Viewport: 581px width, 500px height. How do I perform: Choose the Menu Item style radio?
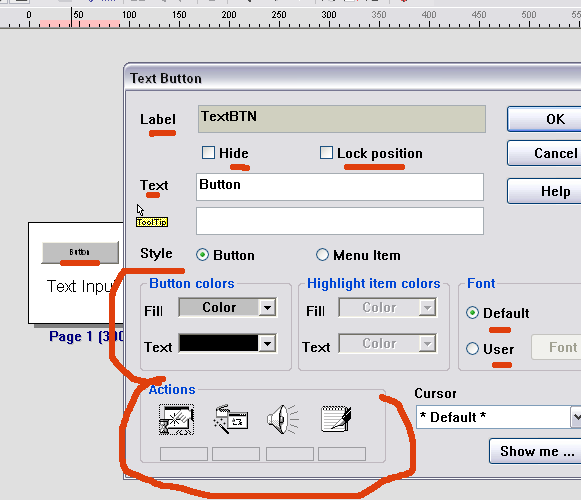coord(322,255)
